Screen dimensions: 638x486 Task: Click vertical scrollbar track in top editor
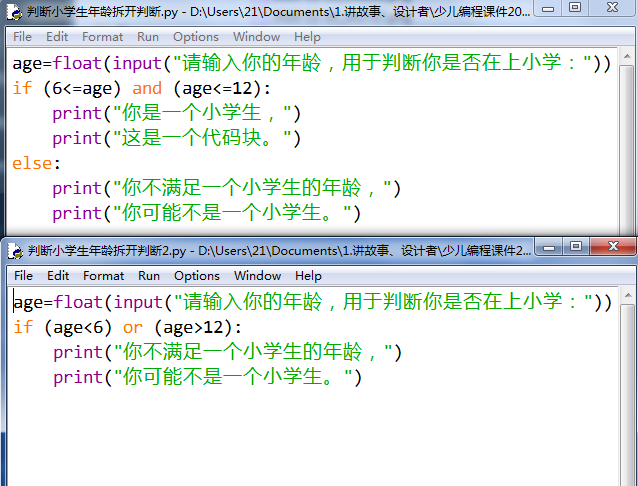click(627, 151)
